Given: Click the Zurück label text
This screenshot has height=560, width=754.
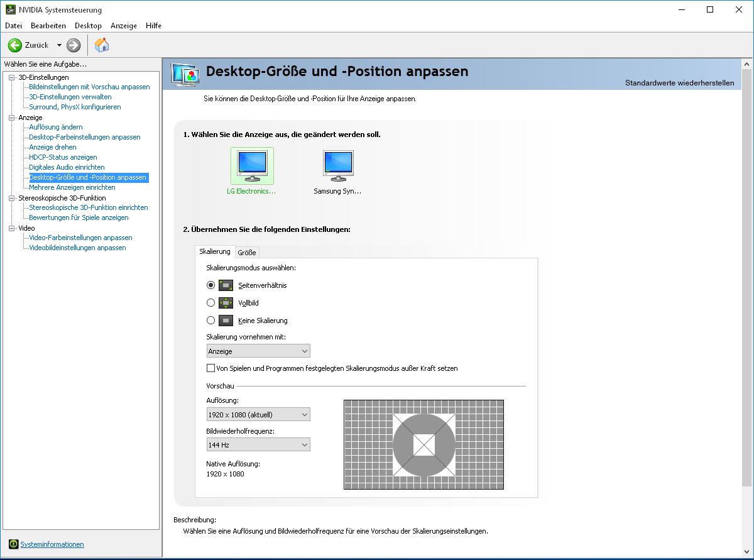Looking at the screenshot, I should pos(36,45).
